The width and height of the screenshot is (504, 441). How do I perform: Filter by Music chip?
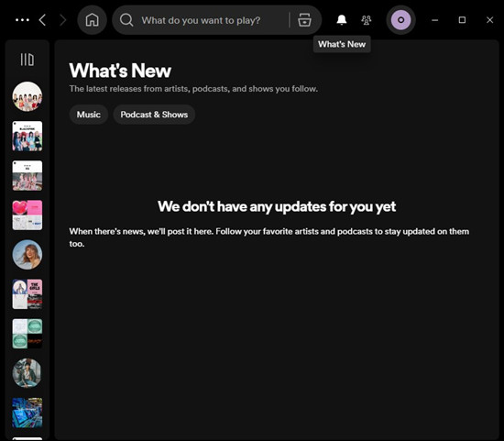click(88, 115)
